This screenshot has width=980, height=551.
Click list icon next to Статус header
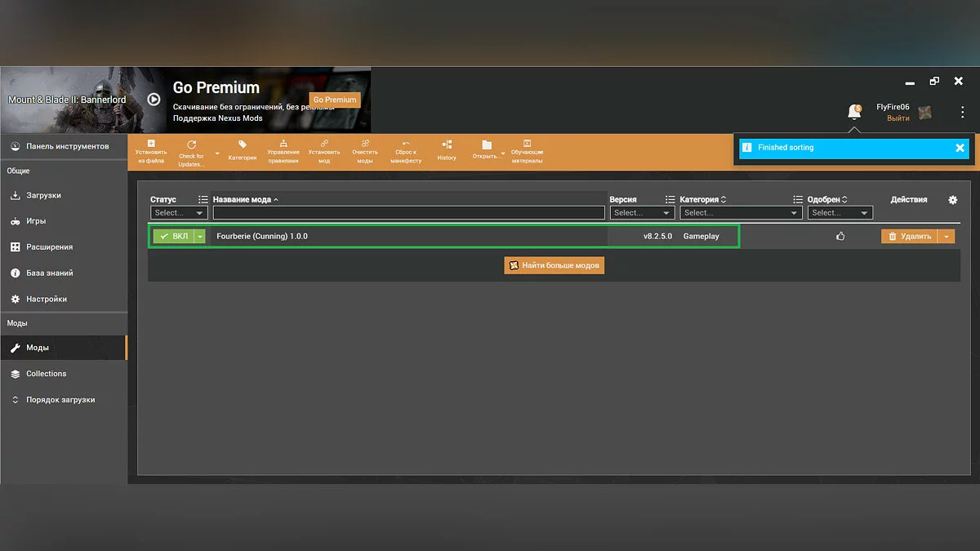[203, 199]
